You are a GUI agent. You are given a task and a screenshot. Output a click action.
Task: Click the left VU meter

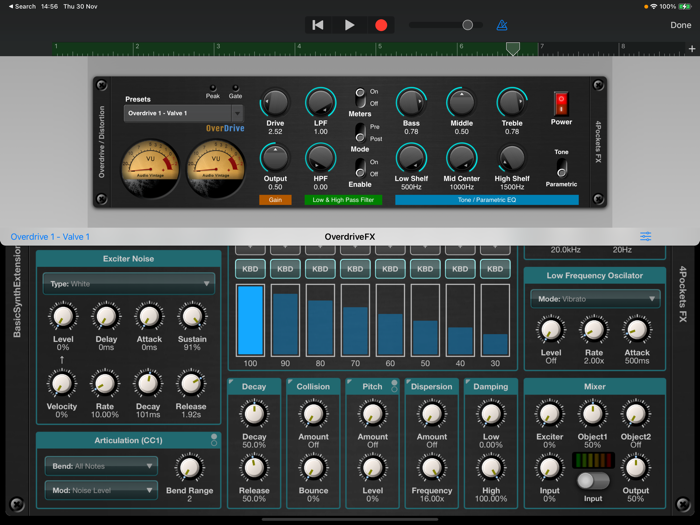(x=150, y=168)
